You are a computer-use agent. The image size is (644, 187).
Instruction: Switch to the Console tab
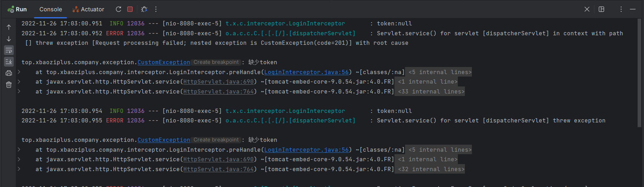51,9
